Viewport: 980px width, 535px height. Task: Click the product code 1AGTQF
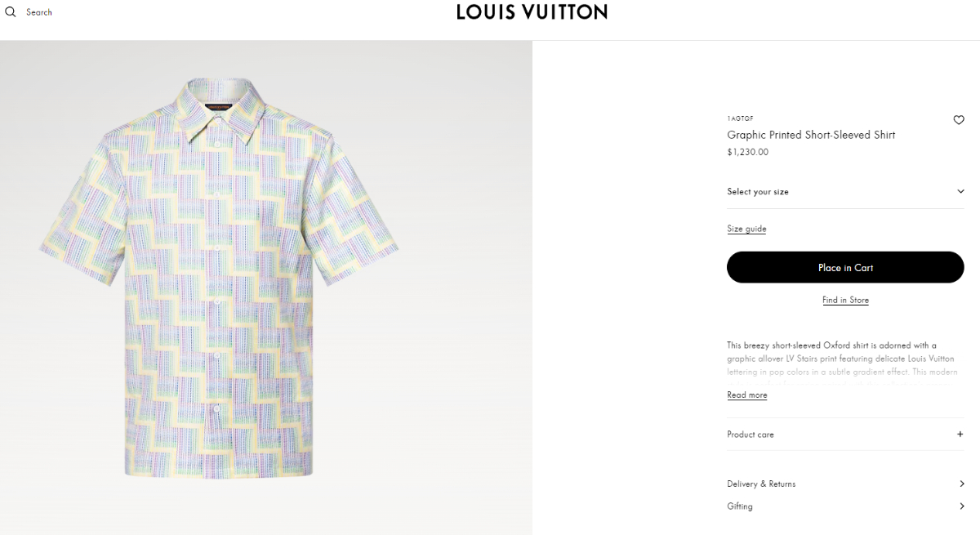(x=740, y=119)
